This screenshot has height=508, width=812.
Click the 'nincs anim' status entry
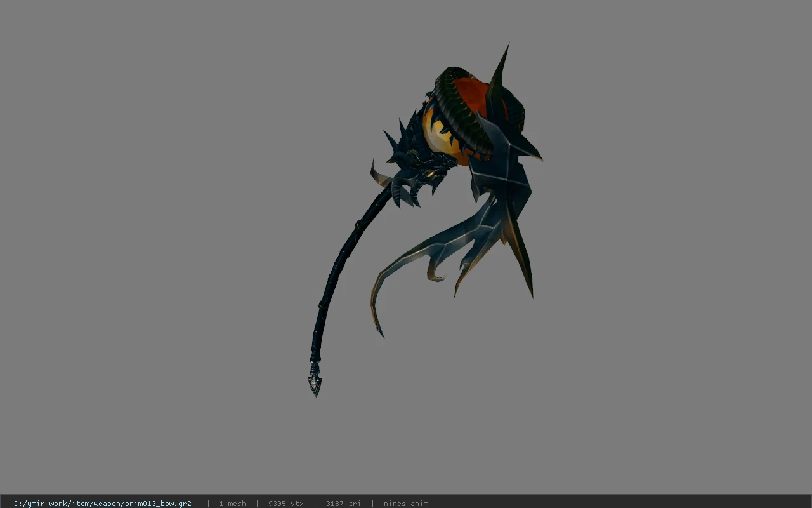click(406, 504)
